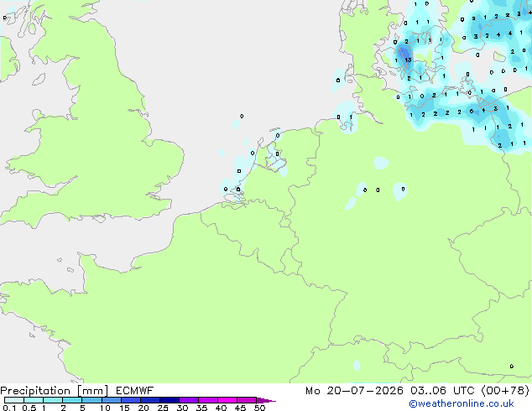Click the '15' legend scale label
The width and height of the screenshot is (532, 411).
[124, 408]
